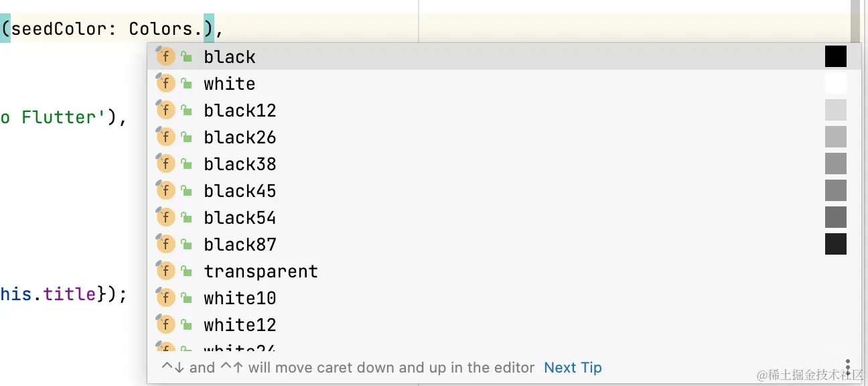The width and height of the screenshot is (868, 386).
Task: Click the field icon next to black
Action: 165,56
